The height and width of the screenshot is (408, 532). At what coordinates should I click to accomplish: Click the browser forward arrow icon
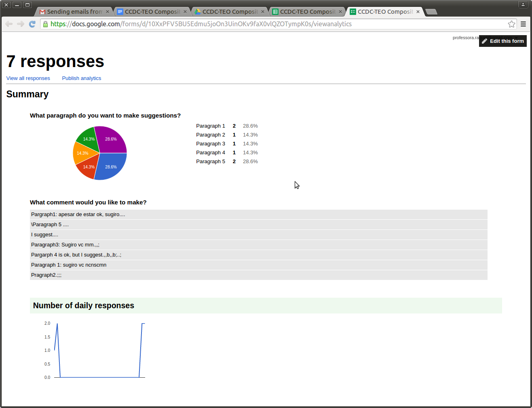pyautogui.click(x=21, y=24)
